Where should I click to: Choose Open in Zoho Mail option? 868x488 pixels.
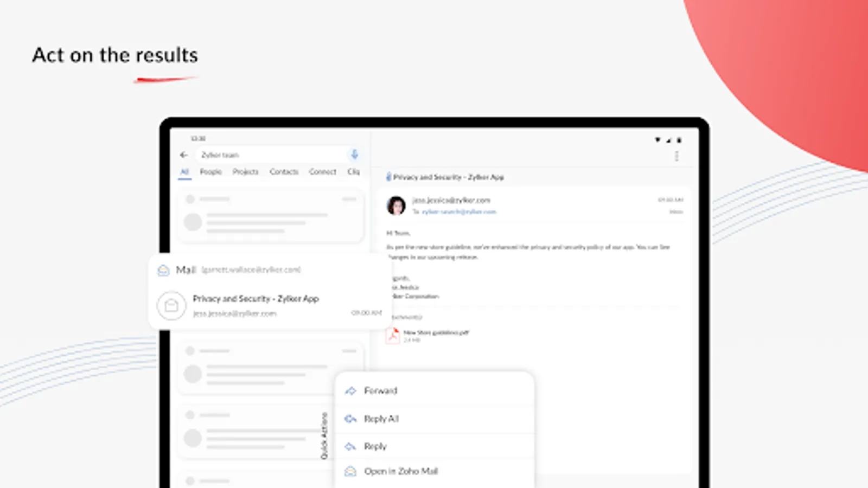(x=435, y=471)
